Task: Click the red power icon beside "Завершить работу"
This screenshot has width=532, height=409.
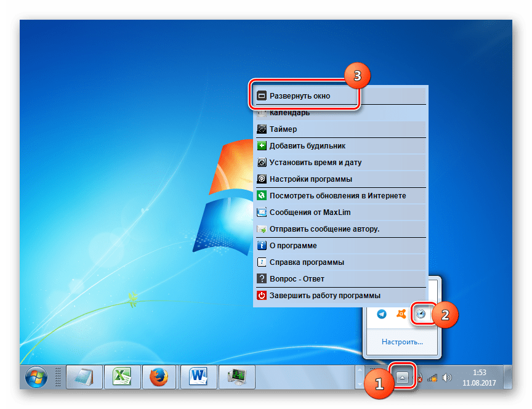Action: [262, 296]
